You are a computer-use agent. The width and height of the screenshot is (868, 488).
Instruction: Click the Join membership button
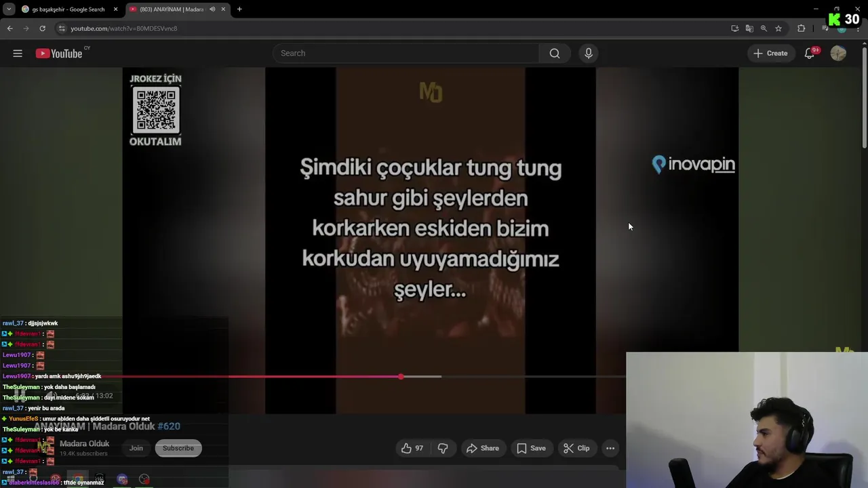pyautogui.click(x=136, y=448)
